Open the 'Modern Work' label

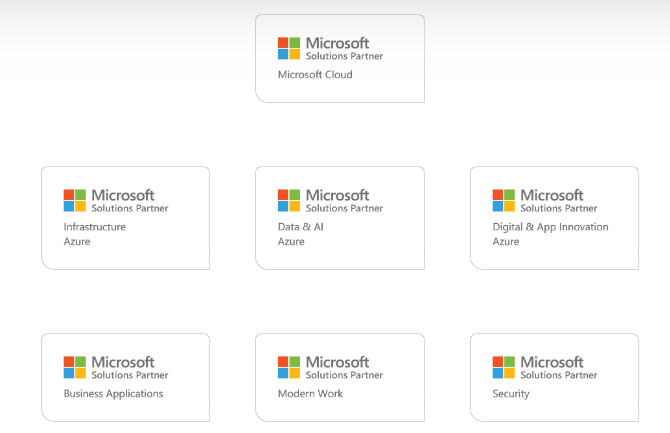(310, 394)
